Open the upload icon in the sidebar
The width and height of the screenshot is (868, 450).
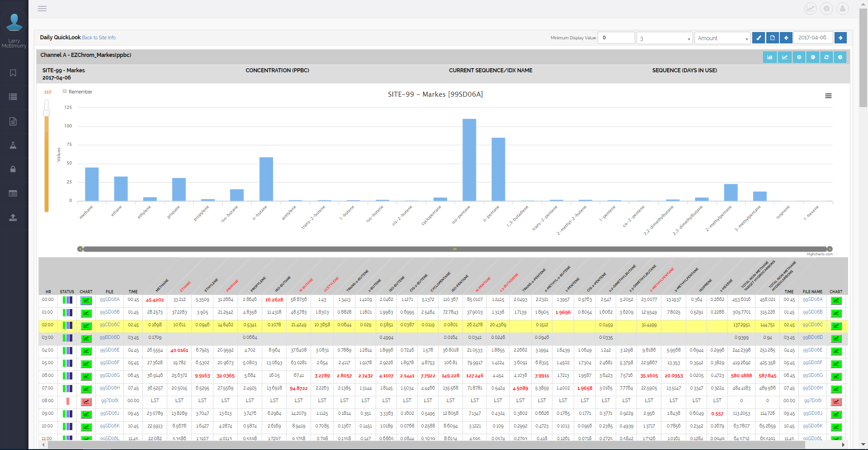click(x=13, y=217)
